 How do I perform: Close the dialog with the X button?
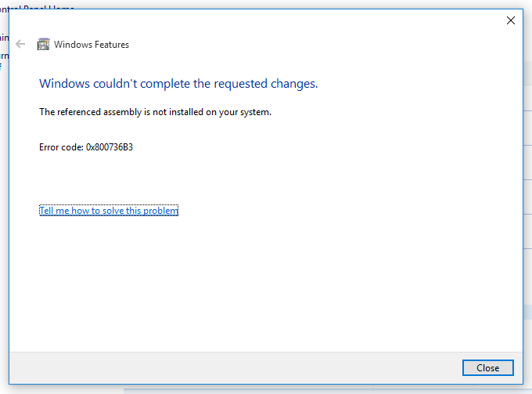coord(511,20)
